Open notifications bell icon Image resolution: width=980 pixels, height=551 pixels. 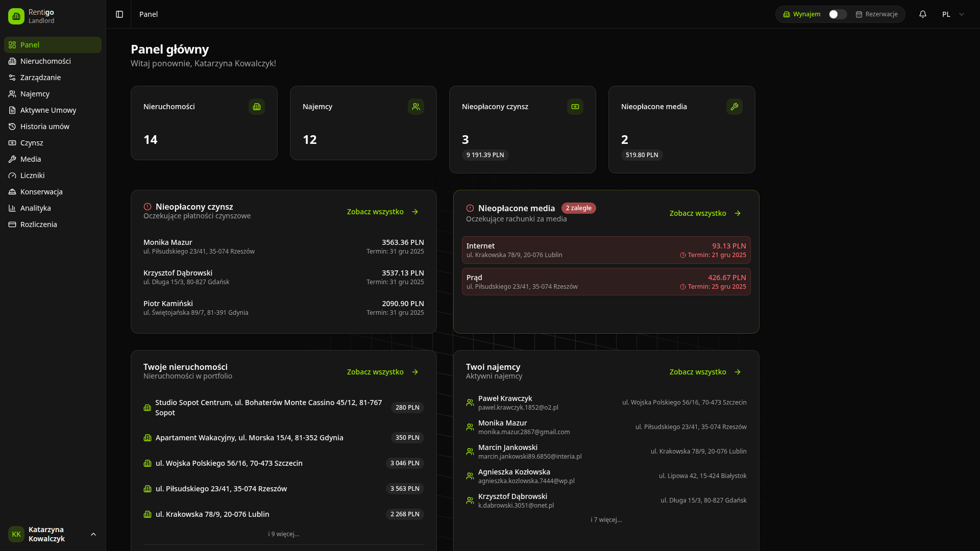pyautogui.click(x=922, y=14)
